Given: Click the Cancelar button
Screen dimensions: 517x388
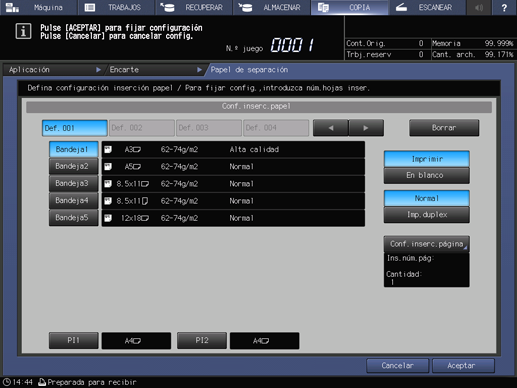Looking at the screenshot, I should [x=397, y=366].
